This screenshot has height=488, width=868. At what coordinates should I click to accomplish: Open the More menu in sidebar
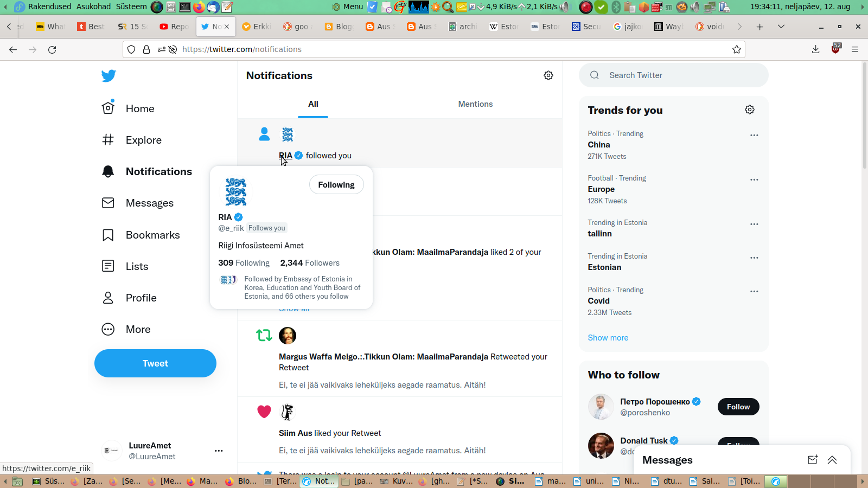tap(126, 329)
